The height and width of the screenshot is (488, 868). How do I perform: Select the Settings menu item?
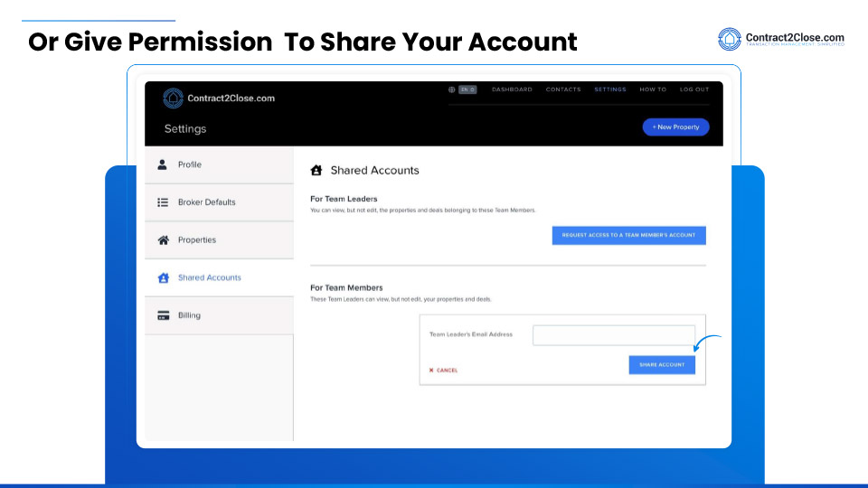coord(610,89)
